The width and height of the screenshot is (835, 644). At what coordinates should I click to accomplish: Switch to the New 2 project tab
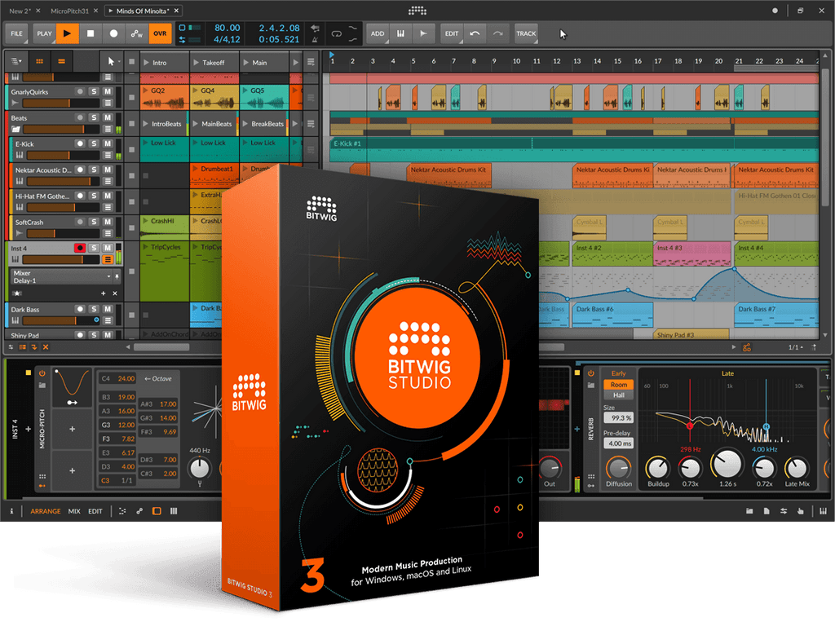point(20,11)
